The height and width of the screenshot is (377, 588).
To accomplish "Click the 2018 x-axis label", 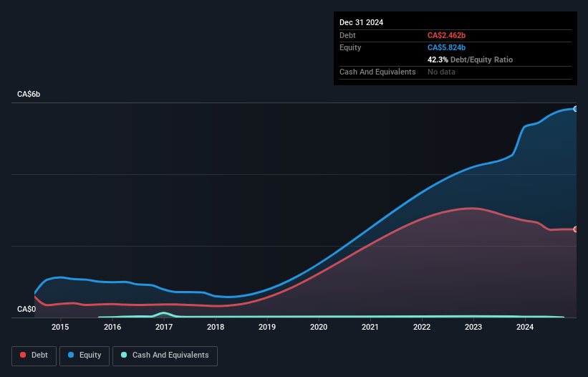I will [x=216, y=327].
